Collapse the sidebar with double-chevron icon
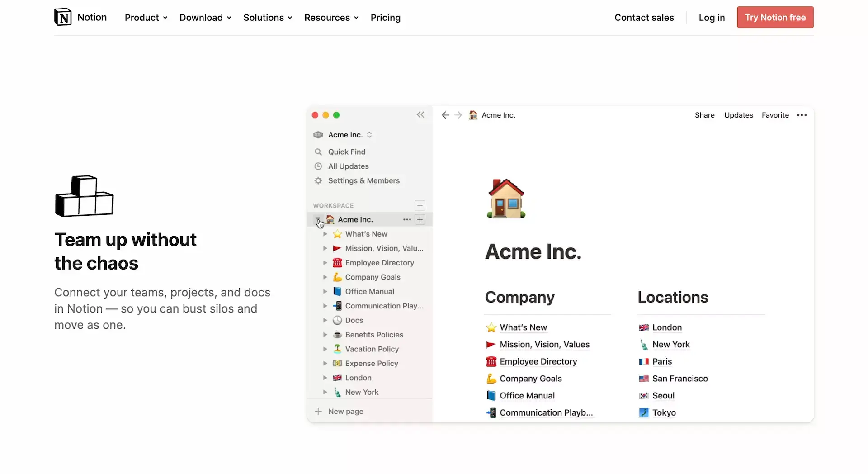The image size is (868, 474). [421, 114]
